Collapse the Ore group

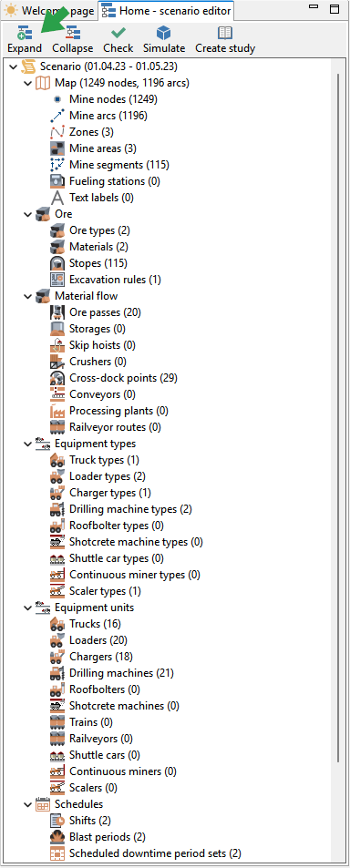[x=28, y=214]
